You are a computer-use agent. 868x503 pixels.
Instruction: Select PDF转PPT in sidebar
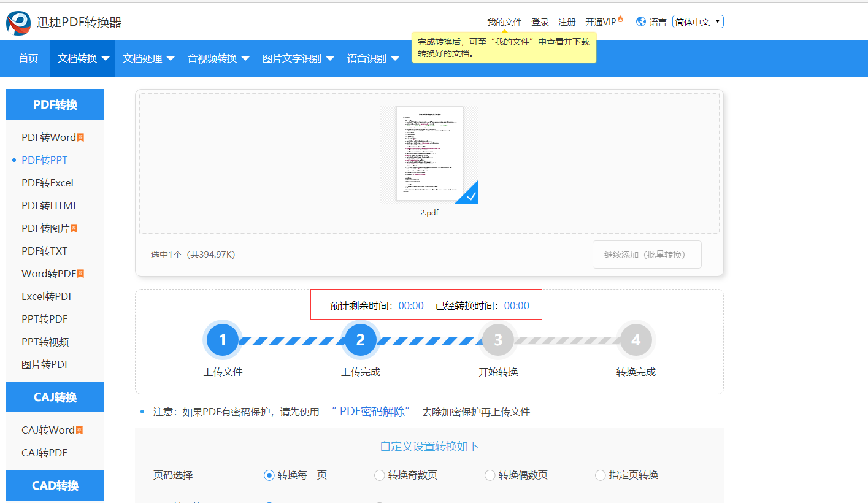pos(45,160)
